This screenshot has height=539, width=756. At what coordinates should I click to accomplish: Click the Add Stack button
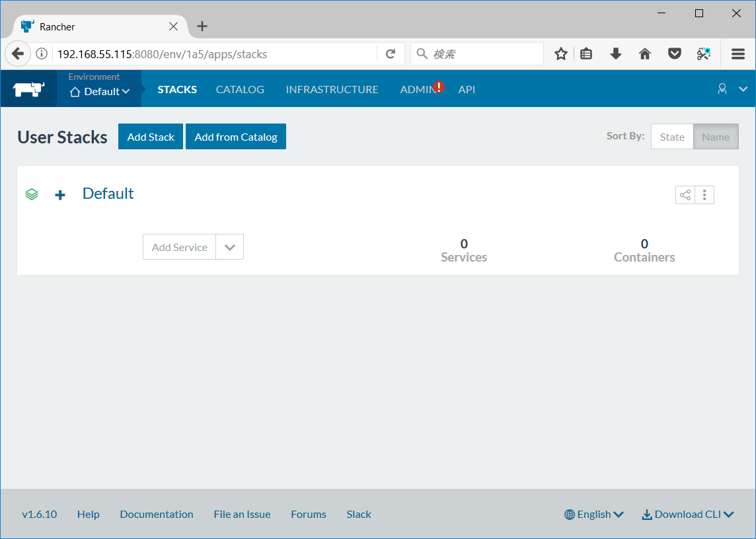click(x=151, y=137)
